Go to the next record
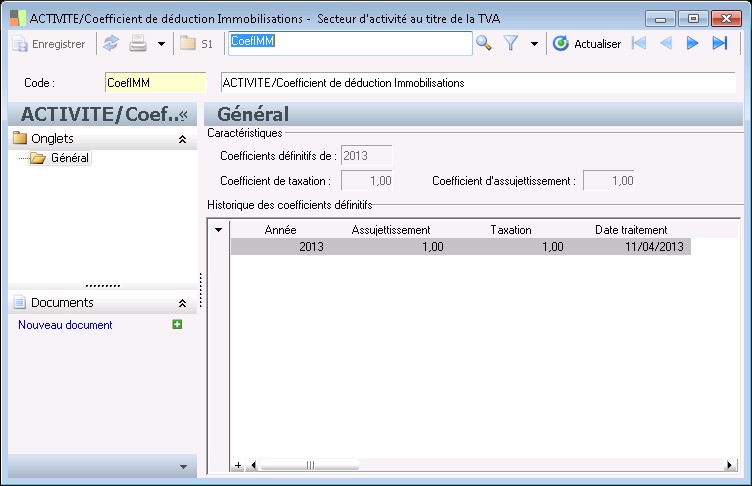The image size is (752, 486). tap(692, 43)
